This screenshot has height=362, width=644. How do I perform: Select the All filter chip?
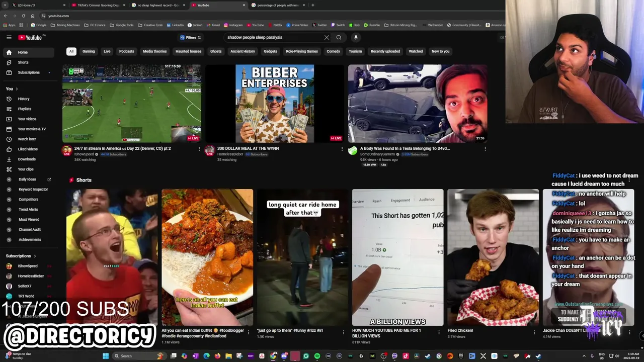71,51
